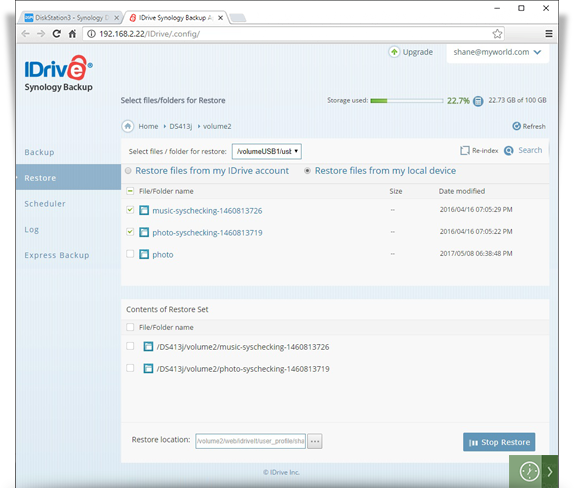The width and height of the screenshot is (574, 488).
Task: Click the music-syschecking-1460813726 folder icon
Action: click(144, 210)
